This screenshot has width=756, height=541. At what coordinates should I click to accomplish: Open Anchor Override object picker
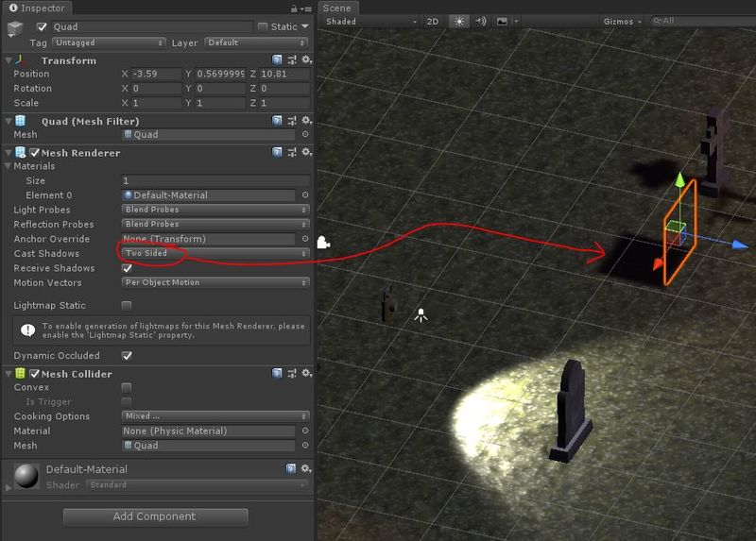[305, 239]
